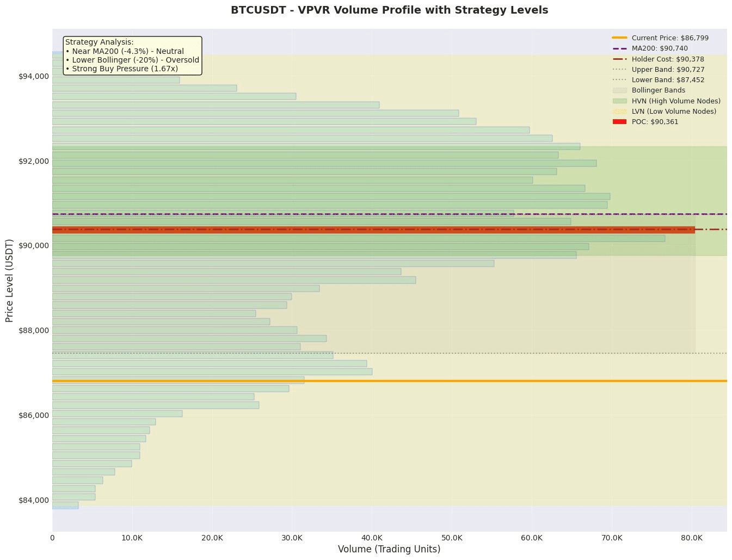Click the Near MA200 (-4.3%) - Neutral line
The width and height of the screenshot is (732, 560).
pos(124,51)
